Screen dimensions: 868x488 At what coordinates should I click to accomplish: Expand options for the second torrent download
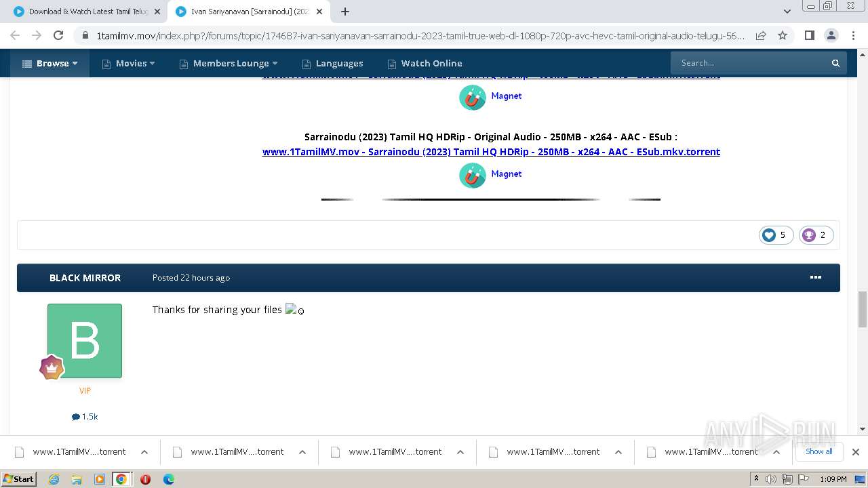click(302, 452)
